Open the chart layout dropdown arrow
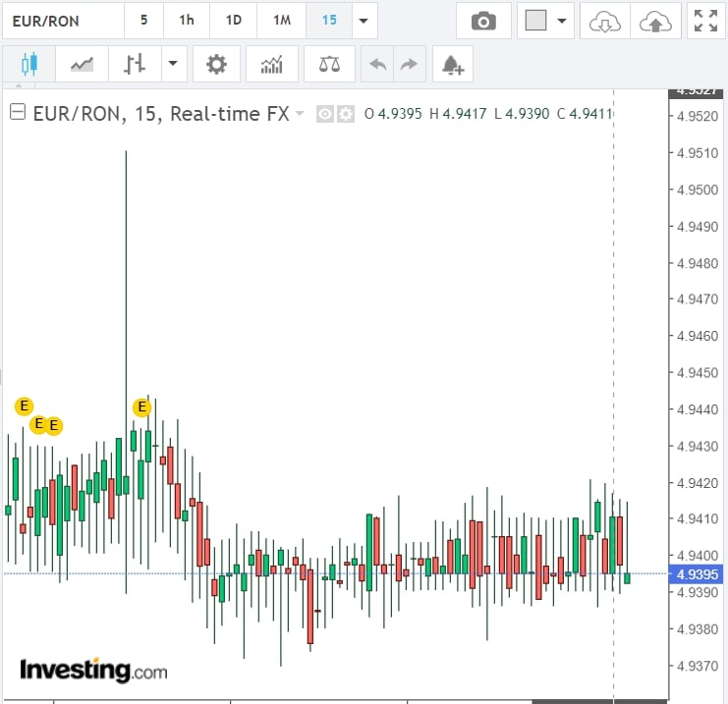 pyautogui.click(x=562, y=21)
